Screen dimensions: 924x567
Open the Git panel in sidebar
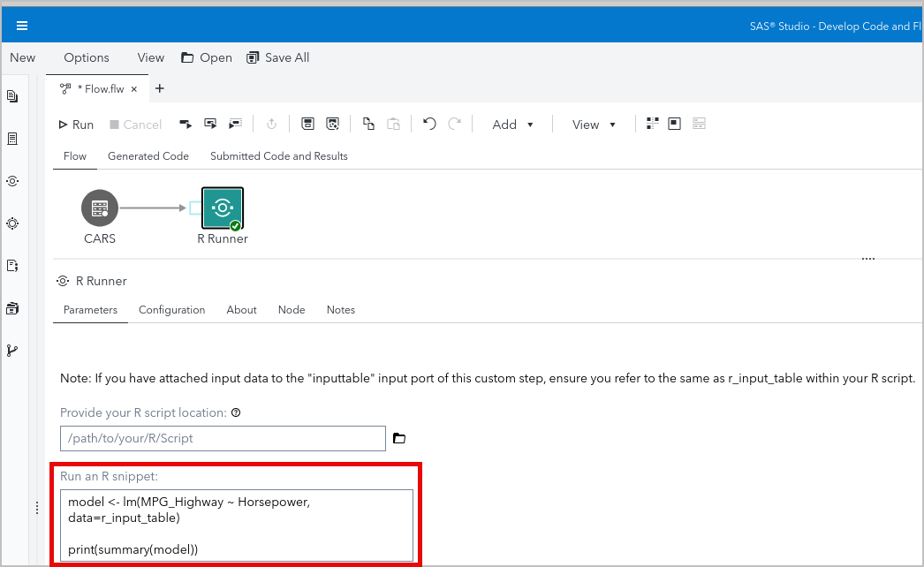click(x=11, y=350)
